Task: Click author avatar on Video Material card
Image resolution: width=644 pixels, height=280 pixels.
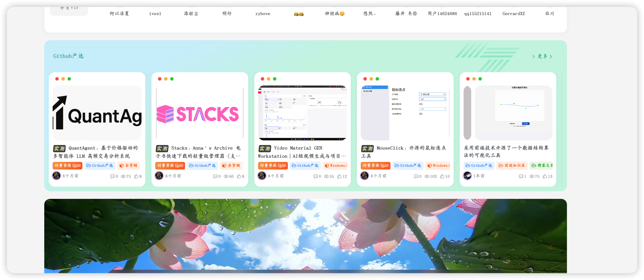Action: point(262,176)
